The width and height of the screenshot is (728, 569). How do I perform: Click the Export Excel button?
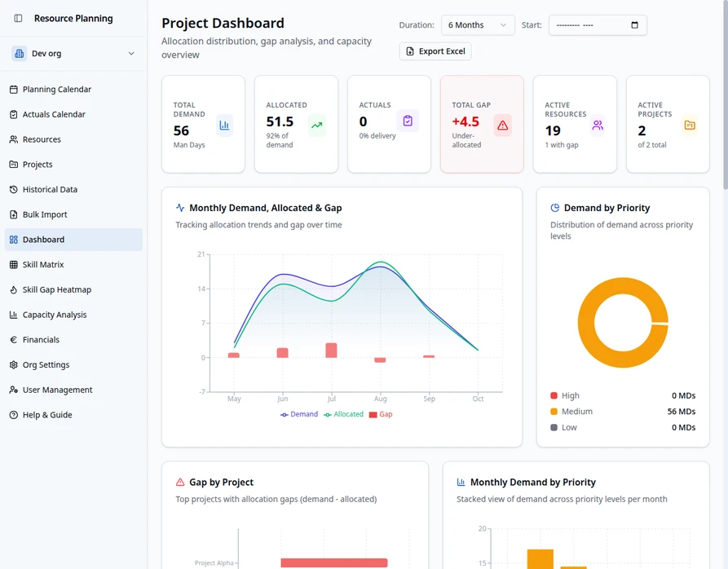(x=435, y=51)
